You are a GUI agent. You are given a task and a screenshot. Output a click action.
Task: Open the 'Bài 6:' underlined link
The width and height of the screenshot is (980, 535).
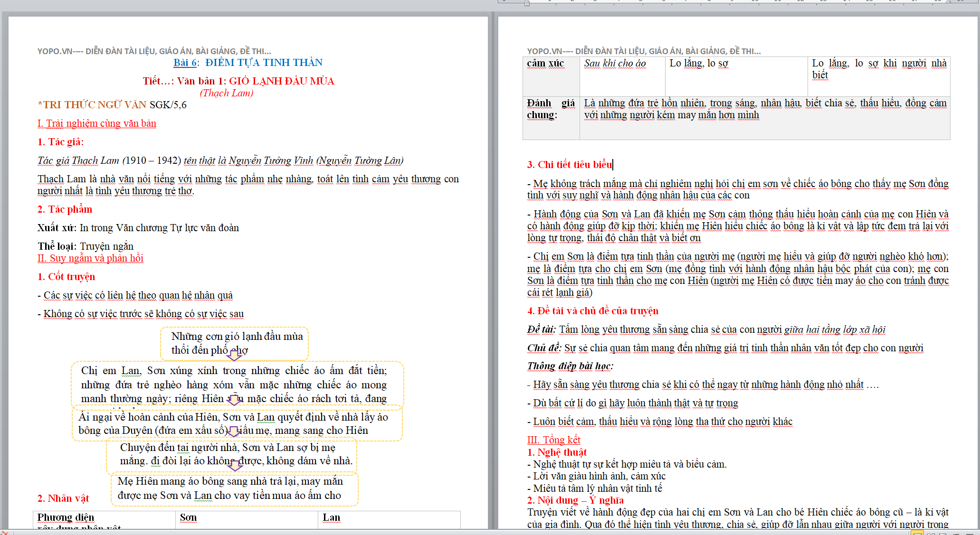(186, 63)
